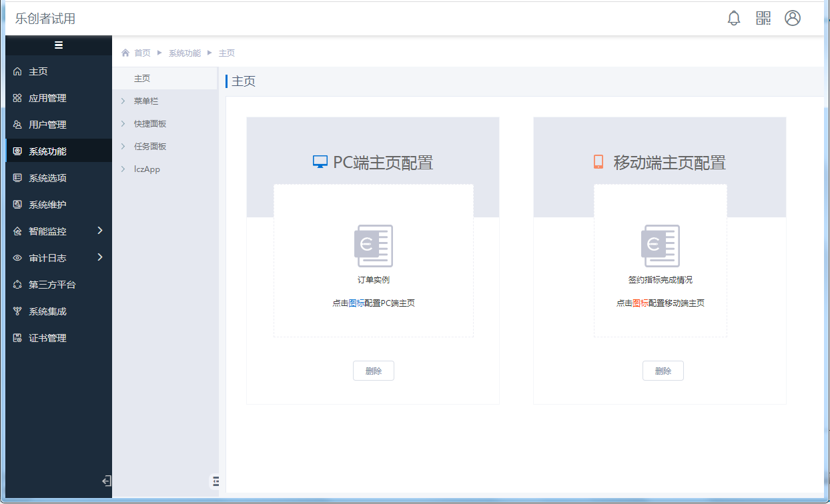Click the mobile homepage document icon

click(x=661, y=246)
